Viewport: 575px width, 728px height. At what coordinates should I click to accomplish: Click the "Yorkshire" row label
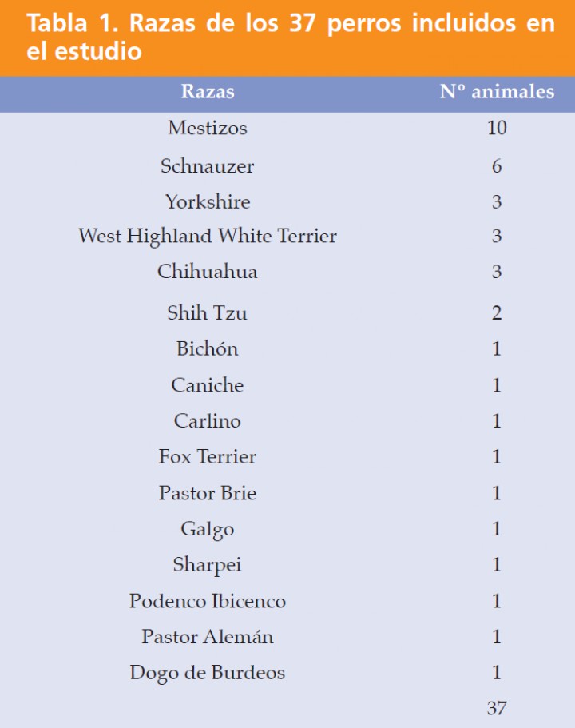(x=208, y=201)
